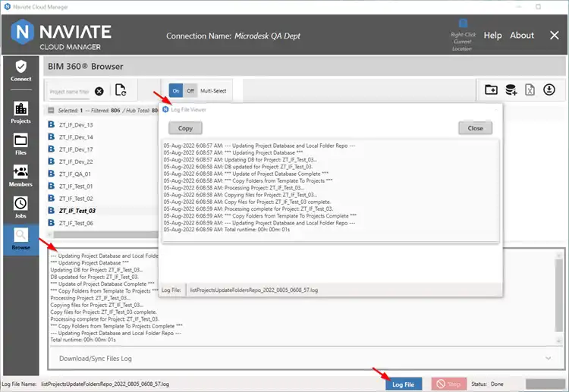This screenshot has height=392, width=569.
Task: Select project ZT_IF_QA_01
Action: coord(75,174)
